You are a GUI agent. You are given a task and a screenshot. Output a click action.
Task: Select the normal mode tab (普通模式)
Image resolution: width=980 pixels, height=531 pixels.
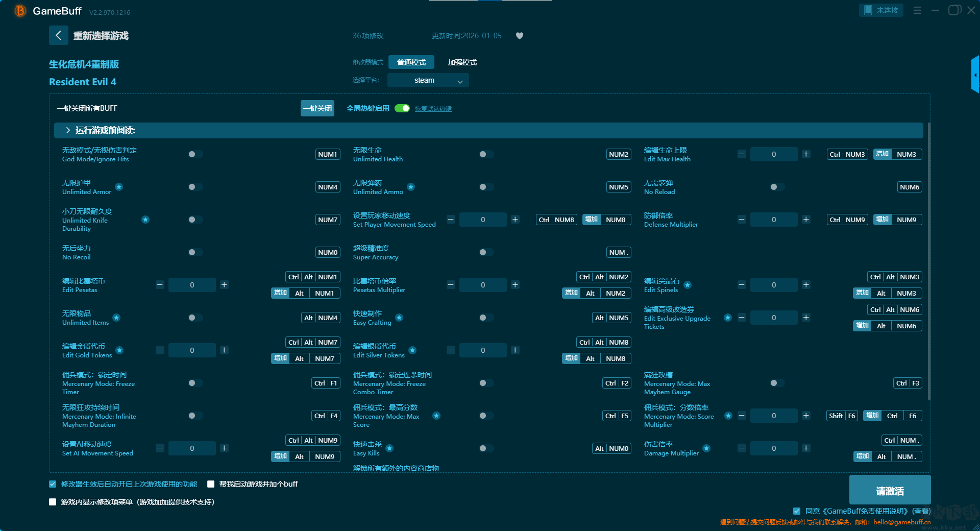coord(411,62)
